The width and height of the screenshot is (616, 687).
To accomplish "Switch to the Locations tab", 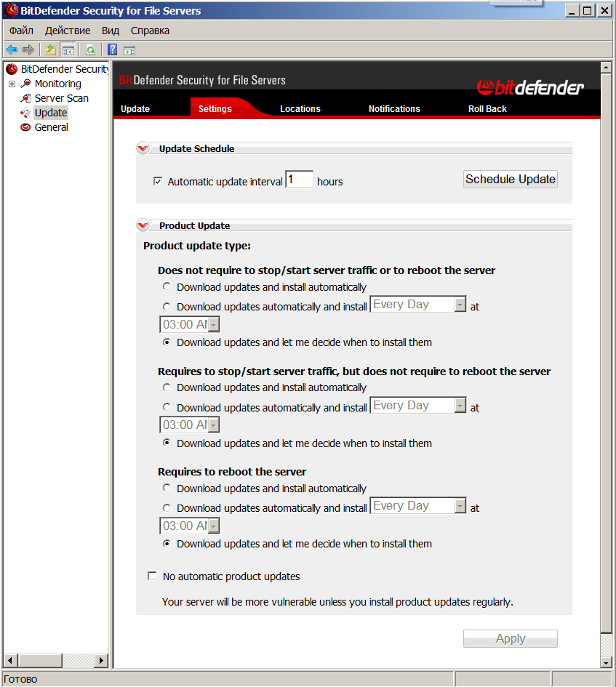I will (300, 108).
